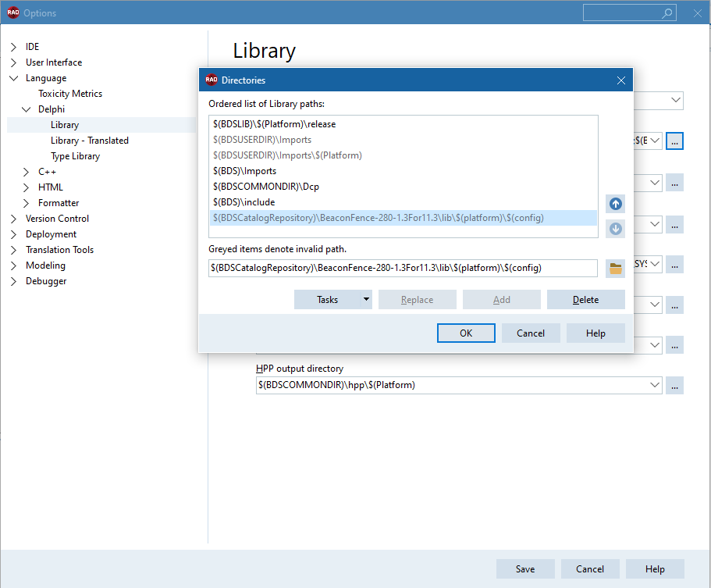
Task: Select Type Library item
Action: click(x=75, y=156)
